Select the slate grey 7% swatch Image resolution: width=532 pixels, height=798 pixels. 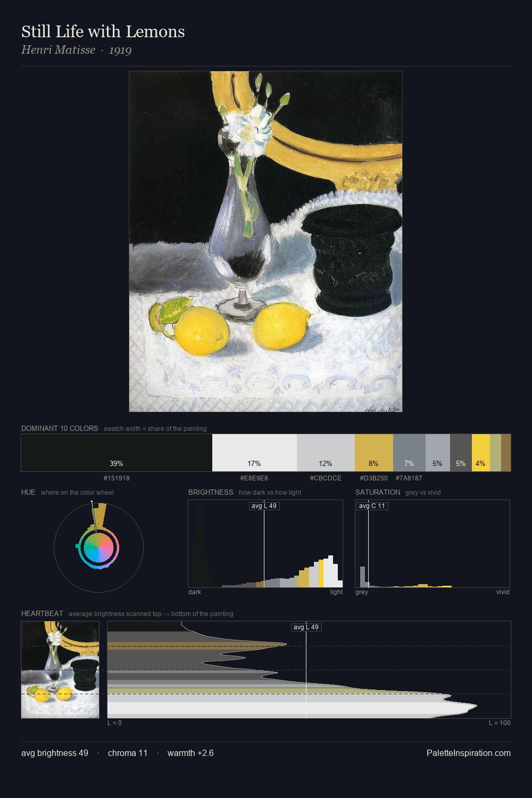pyautogui.click(x=409, y=453)
